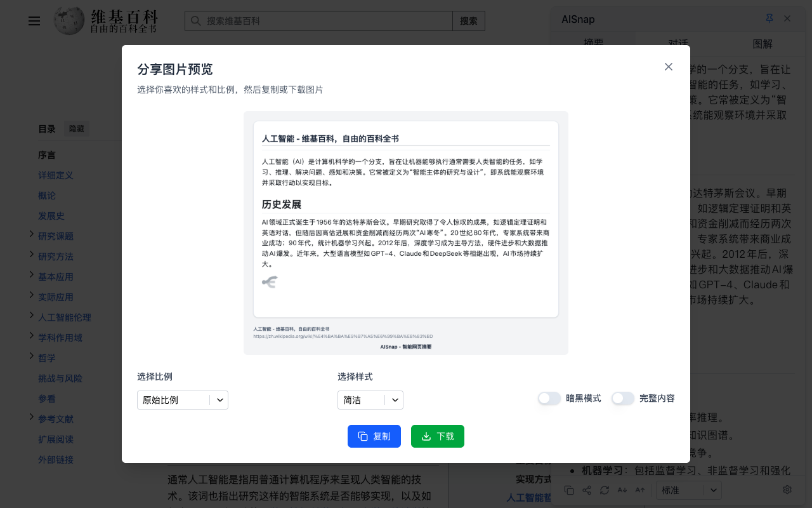Go to 挑战与风险 in table of contents

click(60, 378)
